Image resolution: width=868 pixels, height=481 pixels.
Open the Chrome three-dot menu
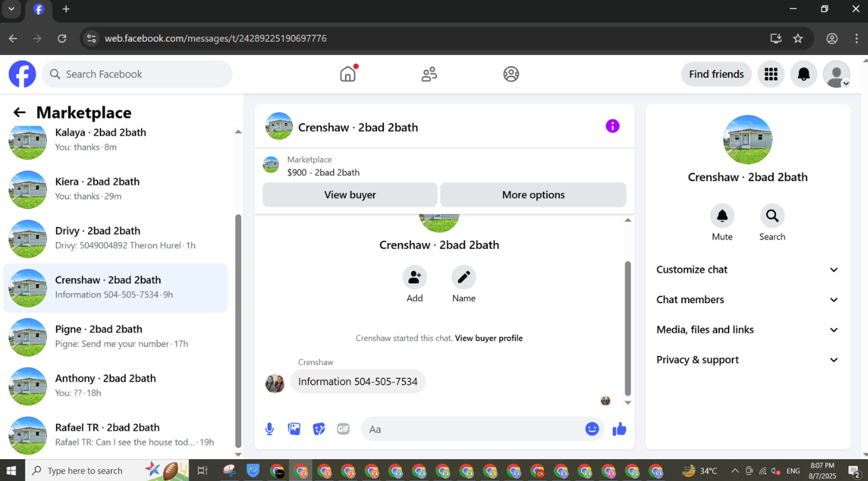[x=857, y=38]
